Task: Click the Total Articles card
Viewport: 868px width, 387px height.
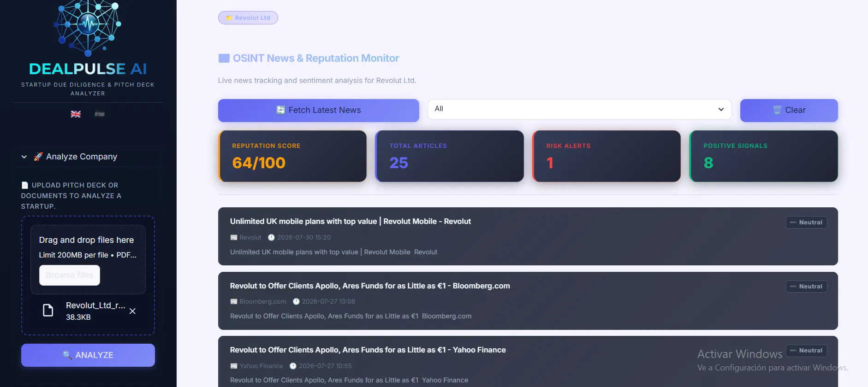Action: point(450,156)
